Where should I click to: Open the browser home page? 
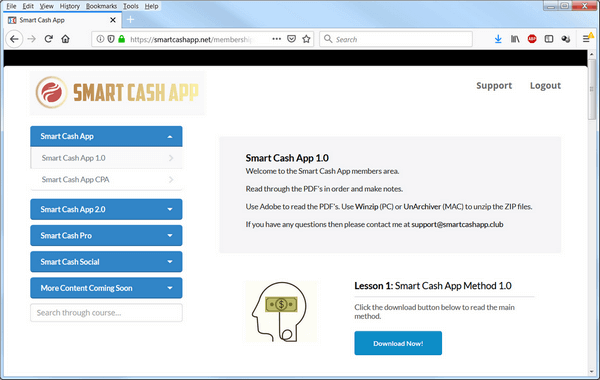point(65,39)
